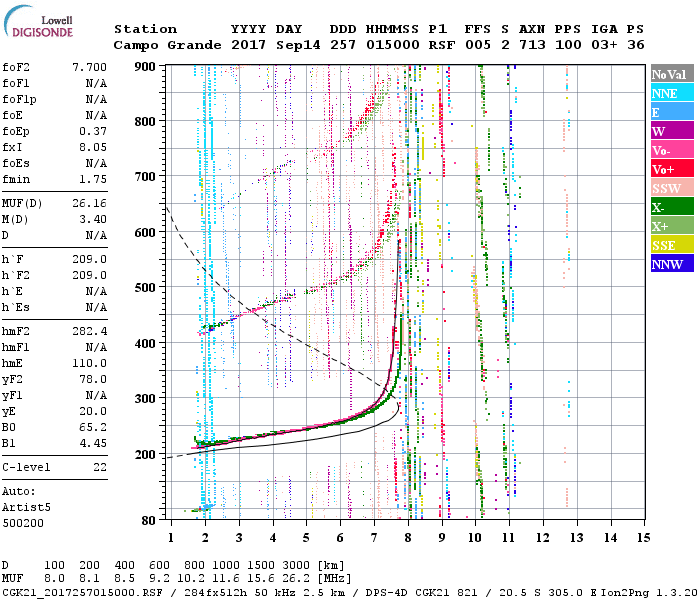Click the X- dark green legend entry

point(671,207)
